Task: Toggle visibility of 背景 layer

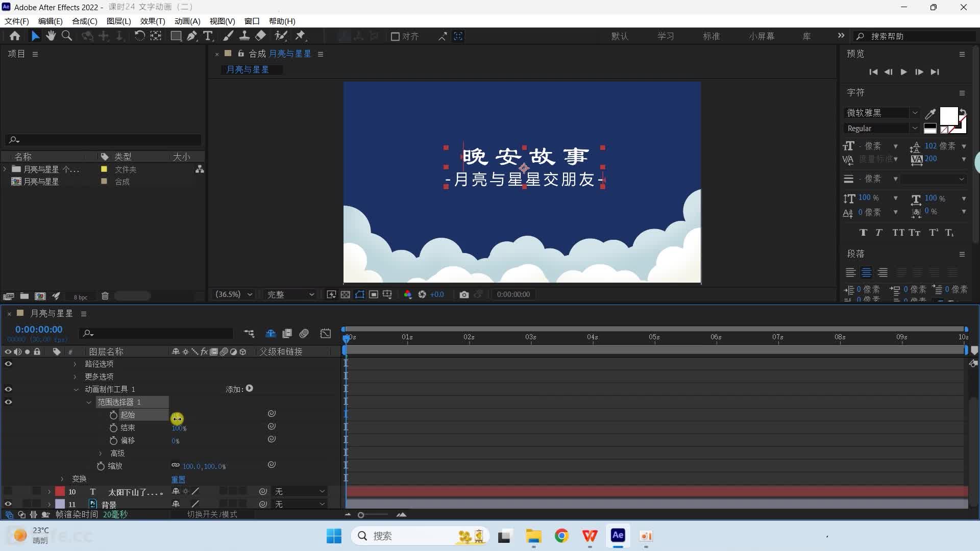Action: (8, 504)
